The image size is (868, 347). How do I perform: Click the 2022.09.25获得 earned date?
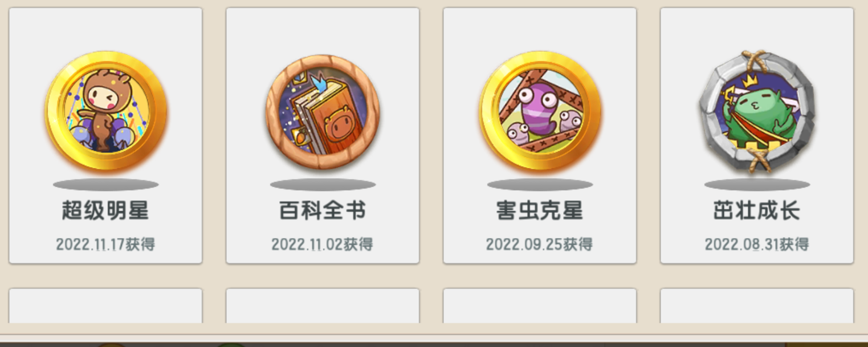click(540, 244)
